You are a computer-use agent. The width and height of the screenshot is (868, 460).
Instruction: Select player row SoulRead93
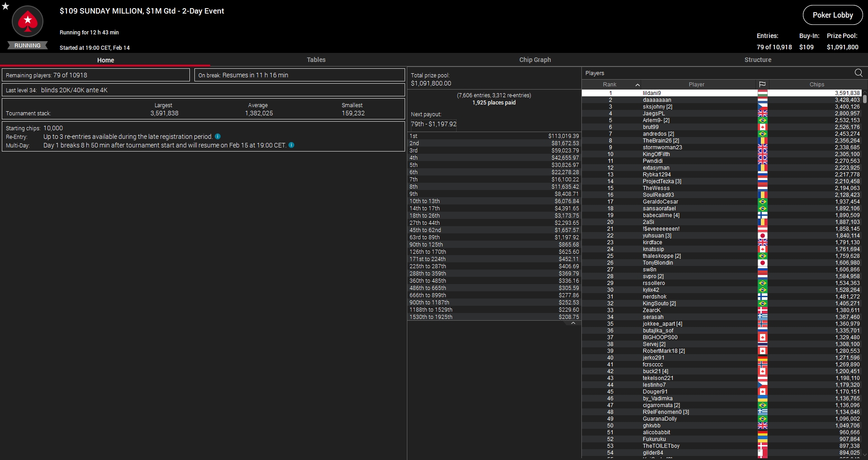tap(722, 195)
